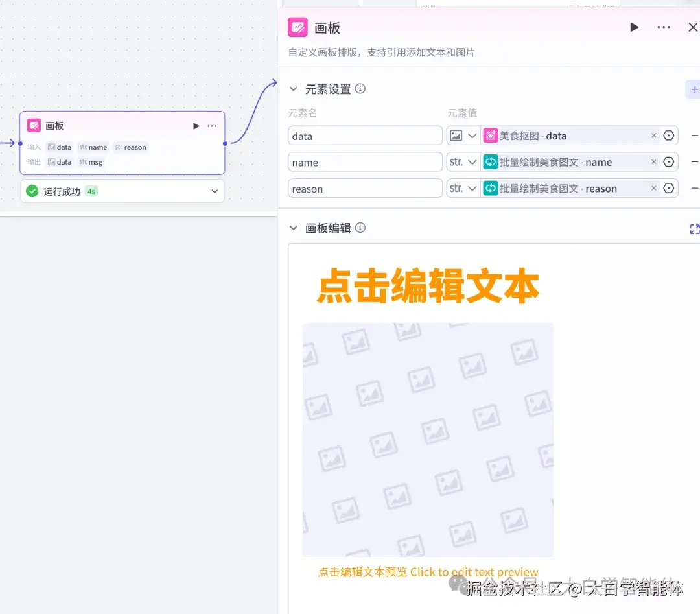
Task: Click the 美食抠图 node icon in data value
Action: tap(491, 136)
